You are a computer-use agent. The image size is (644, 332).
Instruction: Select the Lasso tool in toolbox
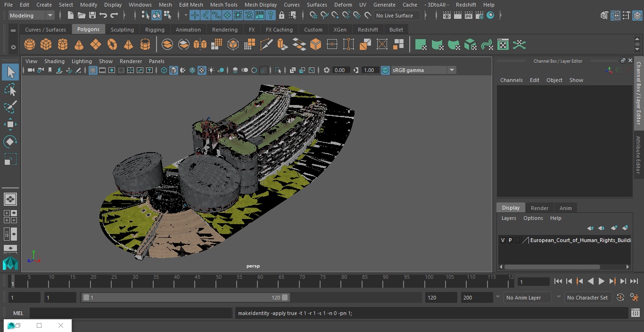(x=10, y=90)
